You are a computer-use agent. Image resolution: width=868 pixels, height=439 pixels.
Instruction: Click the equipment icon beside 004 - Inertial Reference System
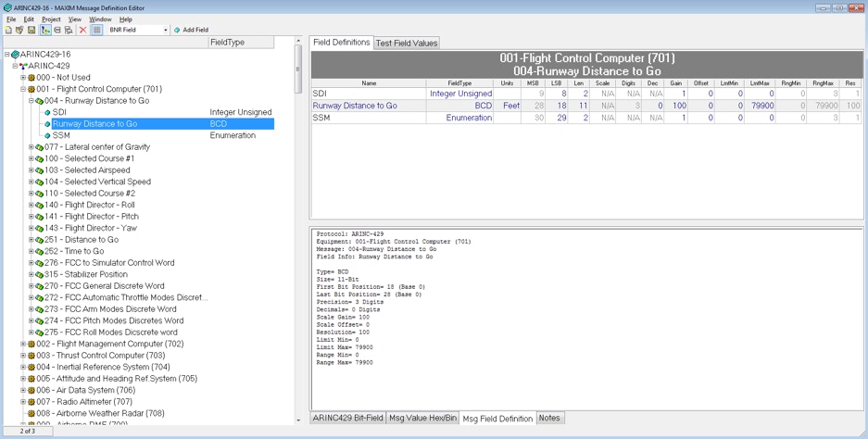tap(31, 367)
